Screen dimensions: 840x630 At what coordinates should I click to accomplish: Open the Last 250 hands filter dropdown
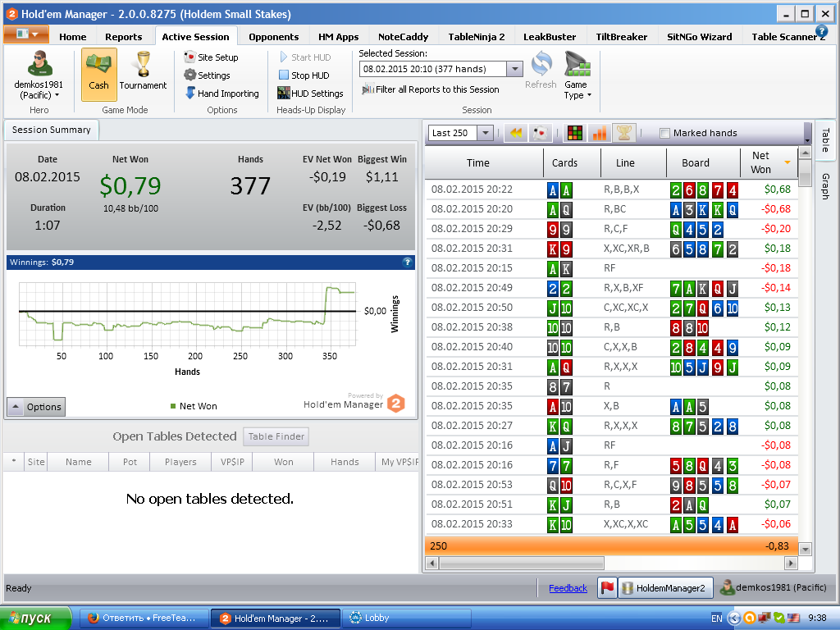485,133
